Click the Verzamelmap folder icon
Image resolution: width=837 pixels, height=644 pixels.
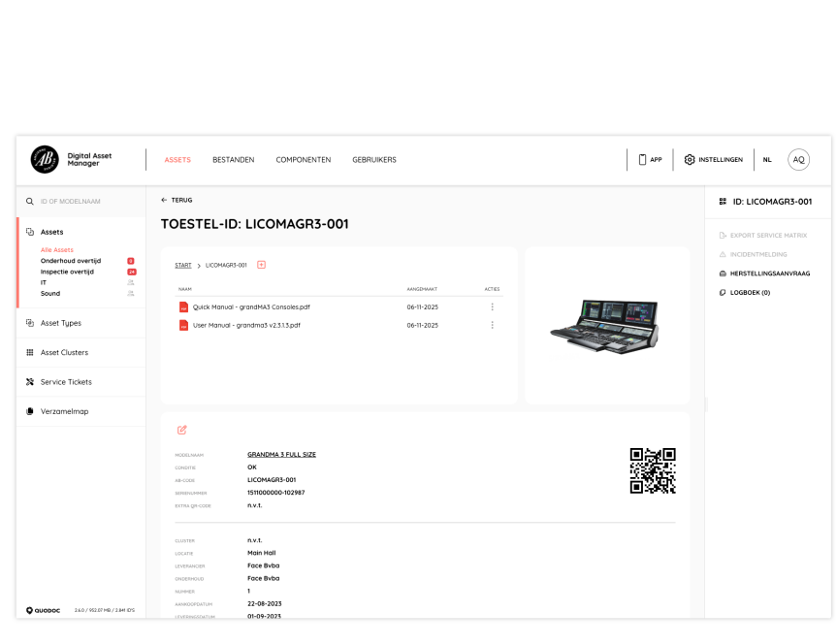[30, 411]
